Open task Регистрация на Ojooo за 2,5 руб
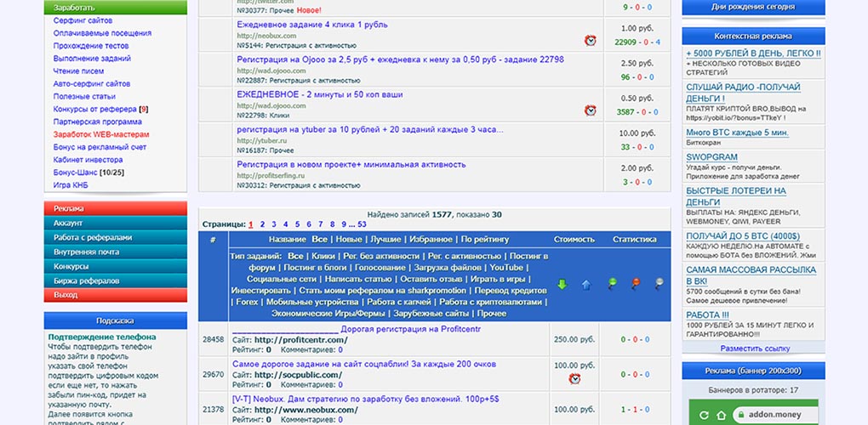 tap(400, 59)
